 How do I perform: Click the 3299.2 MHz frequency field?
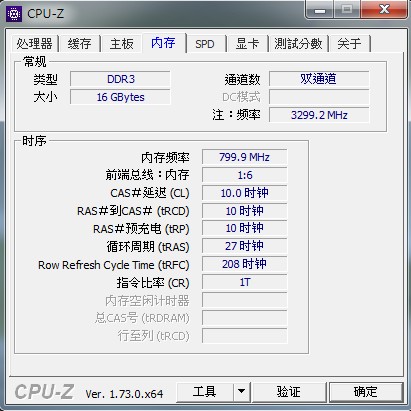point(319,115)
